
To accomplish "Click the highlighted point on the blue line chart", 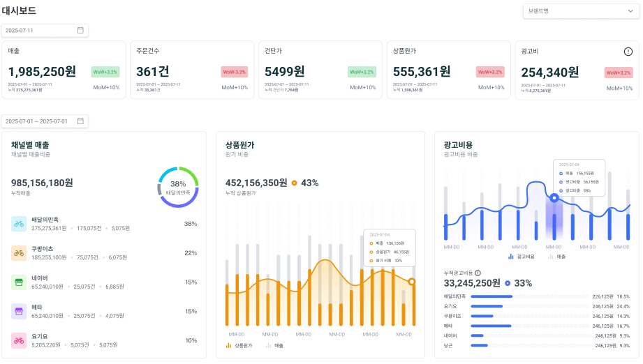I will click(x=554, y=198).
